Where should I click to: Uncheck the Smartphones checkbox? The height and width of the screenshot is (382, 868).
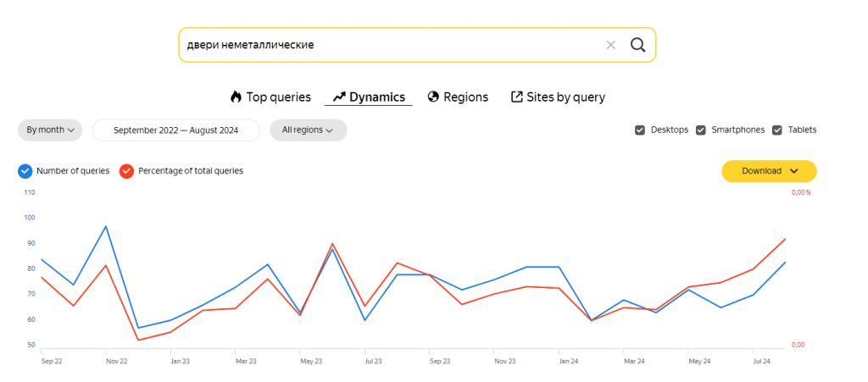[x=700, y=130]
